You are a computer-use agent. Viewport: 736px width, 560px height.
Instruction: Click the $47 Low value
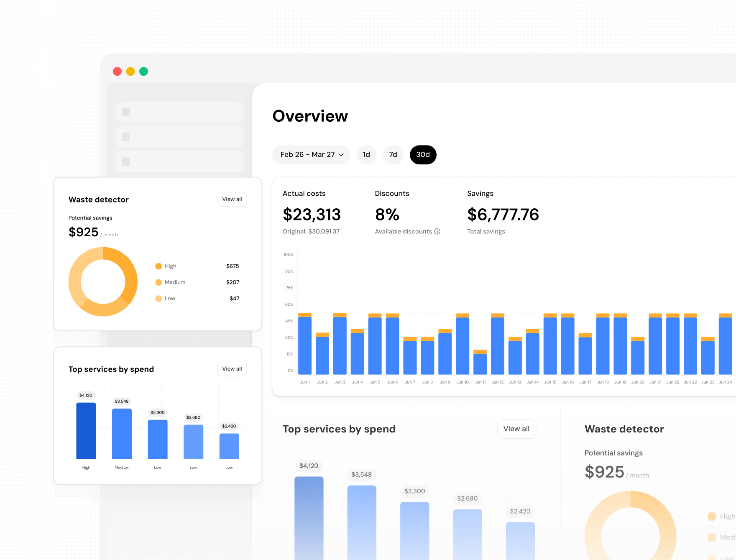point(234,299)
